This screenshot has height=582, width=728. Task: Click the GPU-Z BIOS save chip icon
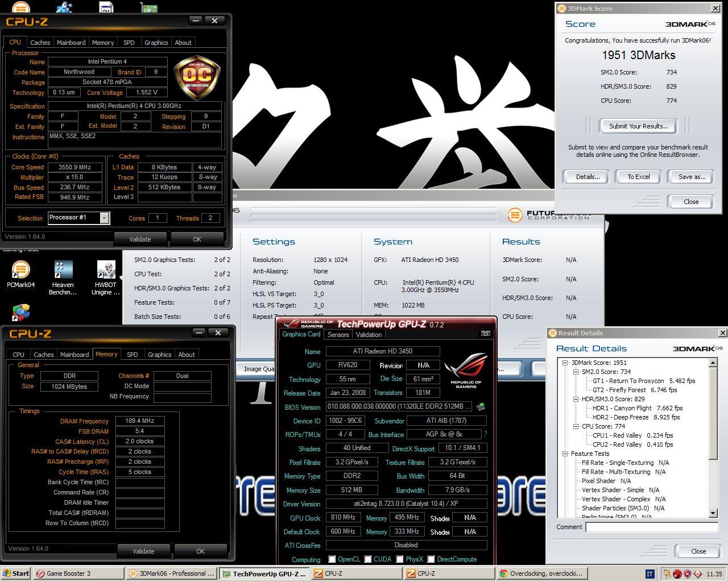(481, 406)
